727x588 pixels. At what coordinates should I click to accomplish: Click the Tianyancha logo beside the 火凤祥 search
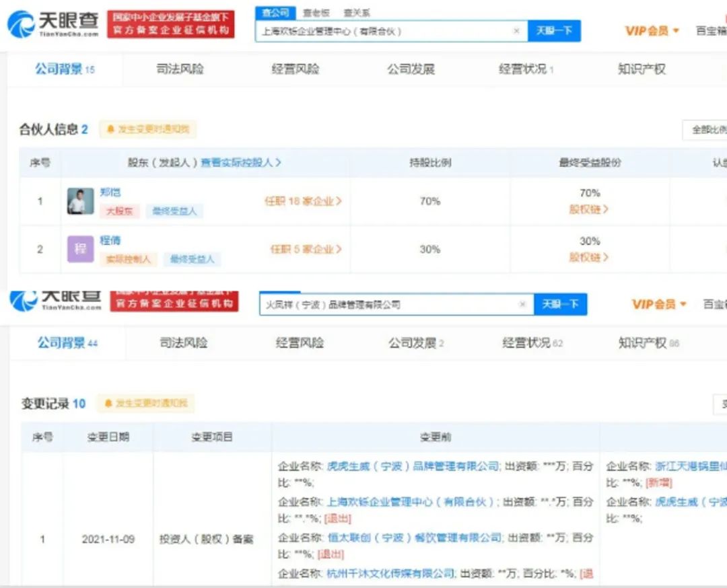click(56, 301)
